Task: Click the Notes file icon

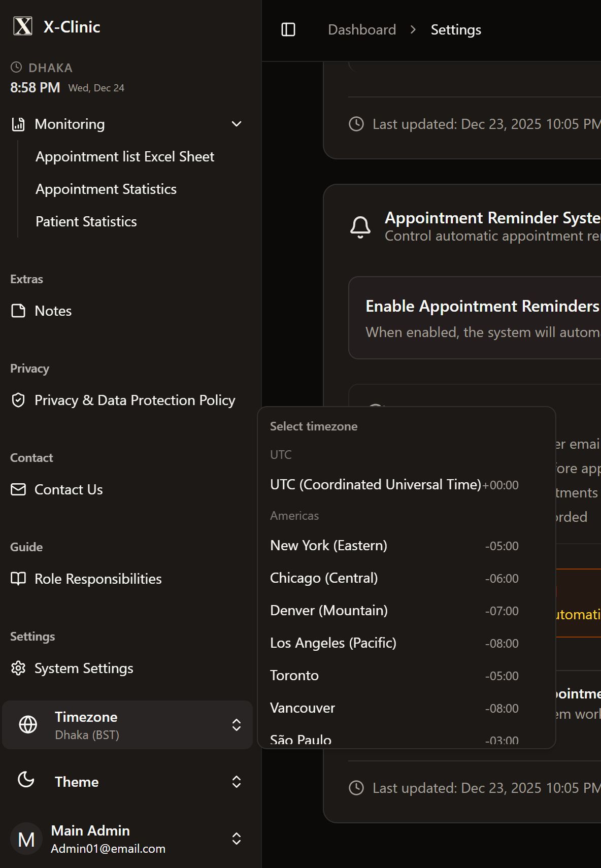Action: pos(18,311)
